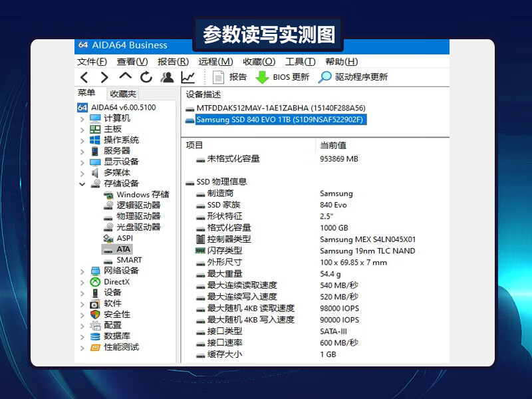Click the 驱动程序更新 toolbar label

(x=361, y=77)
